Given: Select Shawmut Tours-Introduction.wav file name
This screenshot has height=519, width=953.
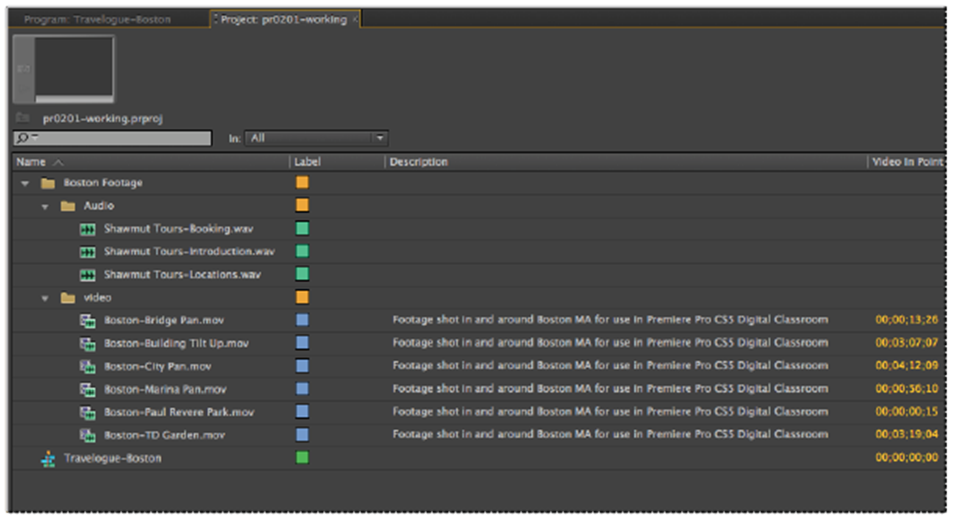Looking at the screenshot, I should pyautogui.click(x=189, y=252).
